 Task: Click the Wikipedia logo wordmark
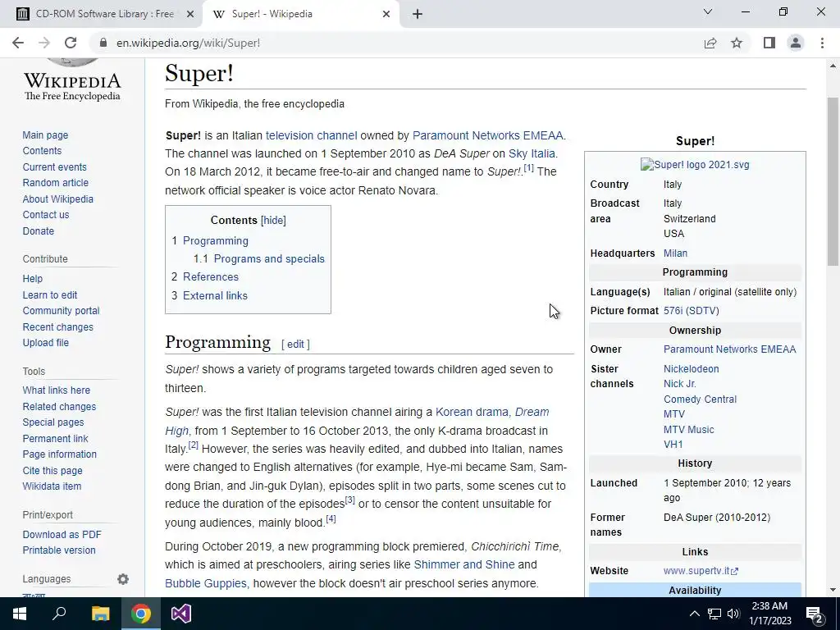72,86
